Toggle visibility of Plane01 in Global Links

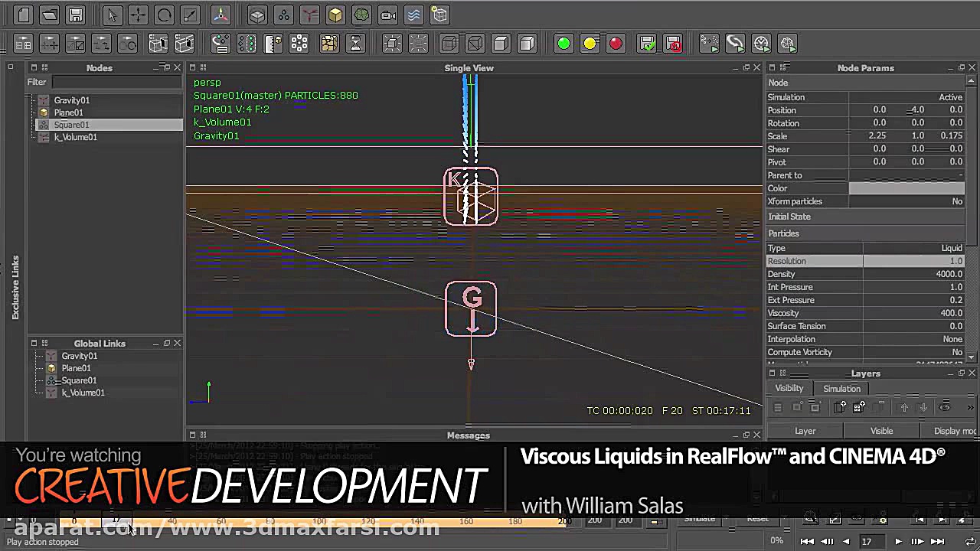pos(51,368)
